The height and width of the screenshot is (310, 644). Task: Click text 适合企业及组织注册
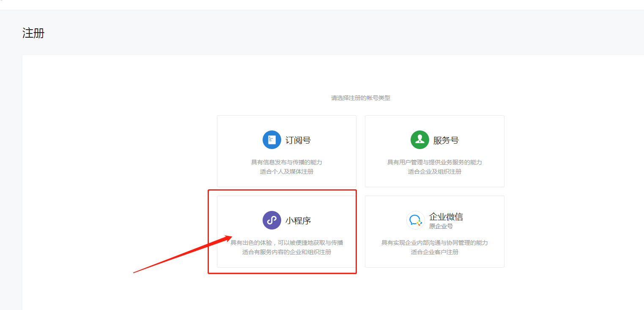click(435, 172)
